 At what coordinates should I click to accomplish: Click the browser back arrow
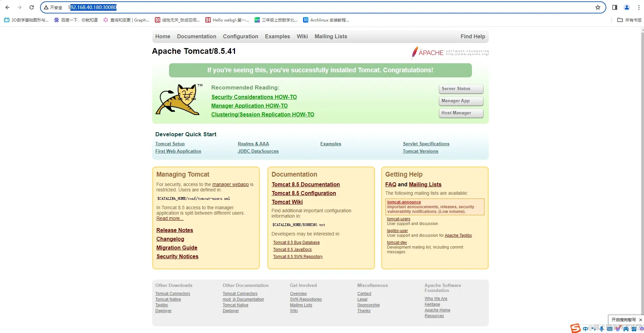pyautogui.click(x=7, y=7)
